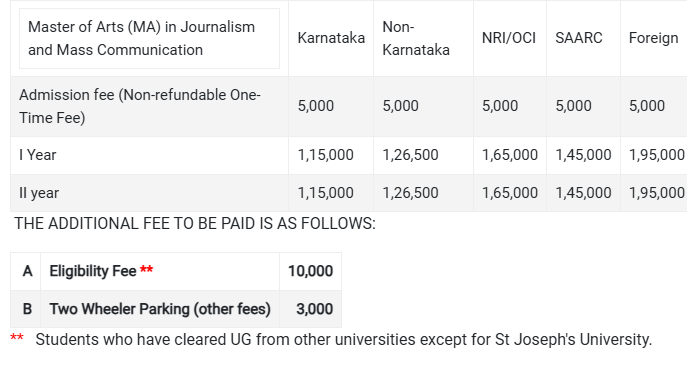Viewport: 687px width, 372px height.
Task: Click the SAARC column header
Action: [x=579, y=38]
